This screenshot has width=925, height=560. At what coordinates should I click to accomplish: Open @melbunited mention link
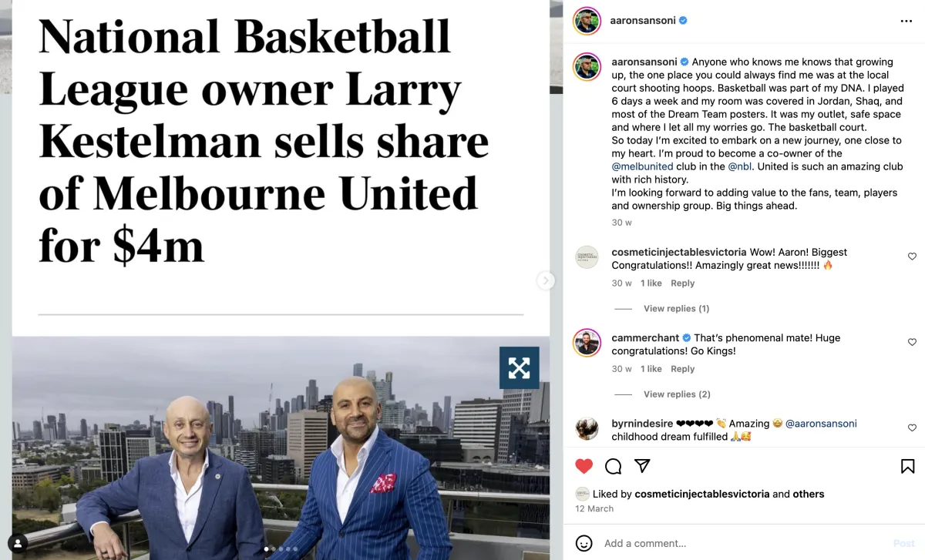pos(642,166)
